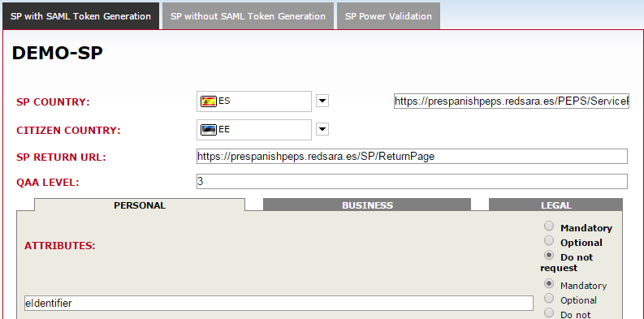Select bold Do not request radio
This screenshot has width=644, height=319.
pos(549,256)
